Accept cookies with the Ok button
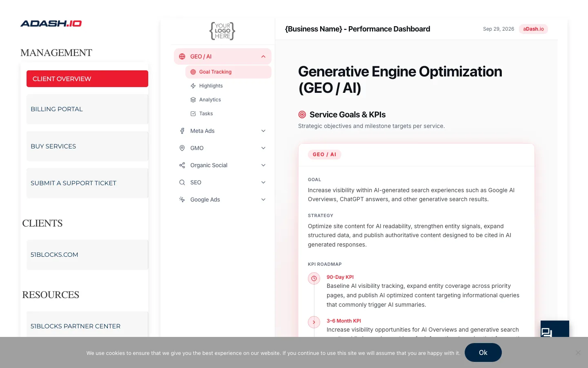The image size is (588, 368). (483, 352)
